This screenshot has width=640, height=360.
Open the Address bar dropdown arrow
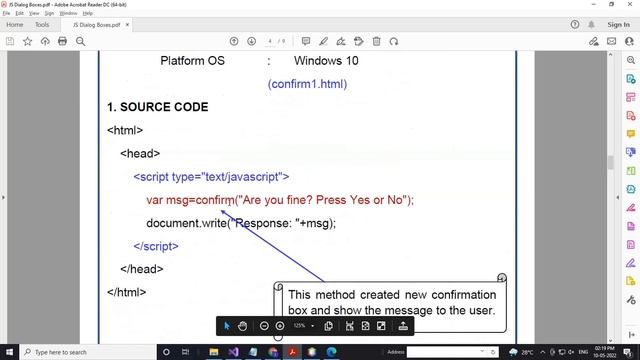(482, 351)
